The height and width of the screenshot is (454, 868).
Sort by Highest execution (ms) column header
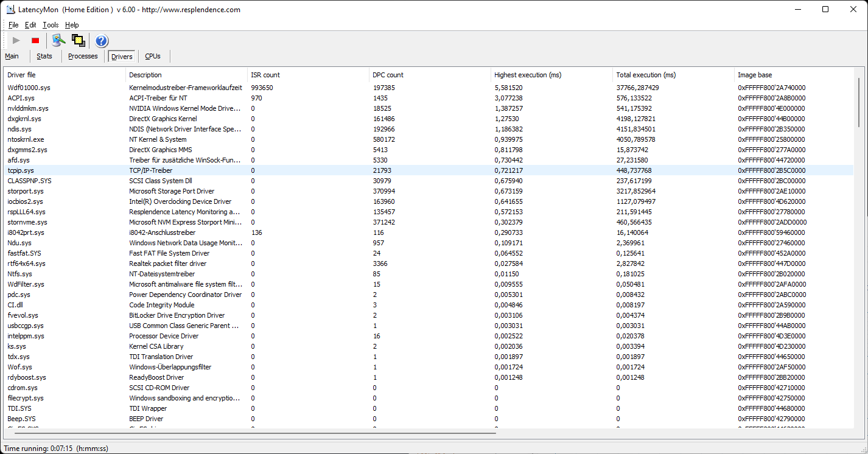tap(528, 75)
